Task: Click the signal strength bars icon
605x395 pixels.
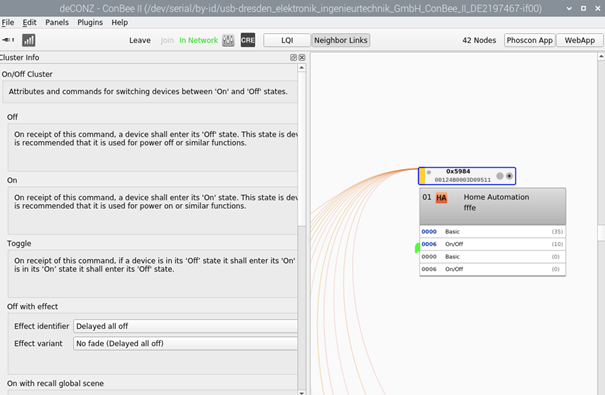Action: (29, 40)
